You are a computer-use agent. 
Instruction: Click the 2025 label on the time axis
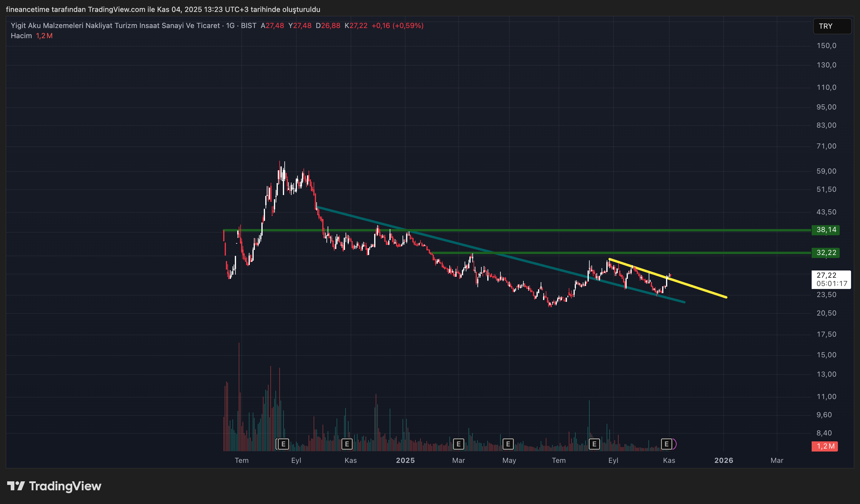(405, 460)
